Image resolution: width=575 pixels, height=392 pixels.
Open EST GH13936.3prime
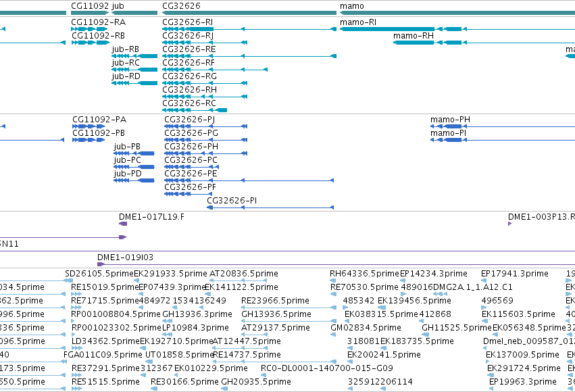(x=197, y=315)
